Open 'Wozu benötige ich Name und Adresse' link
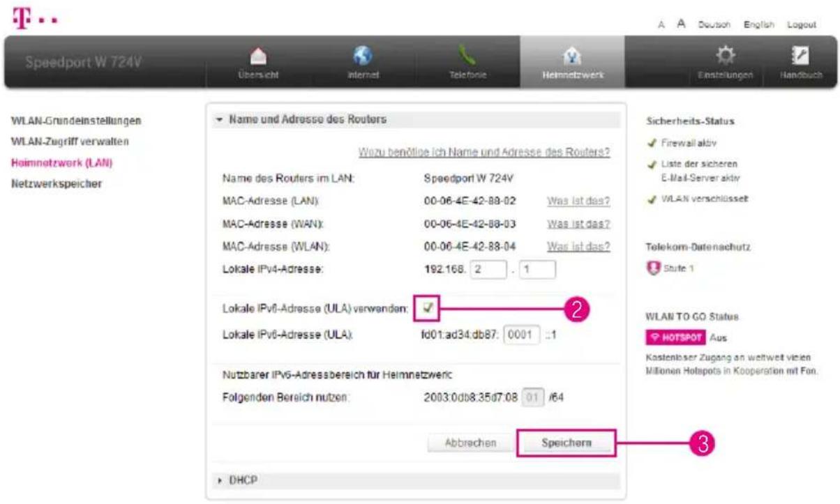Image resolution: width=840 pixels, height=504 pixels. pos(485,152)
